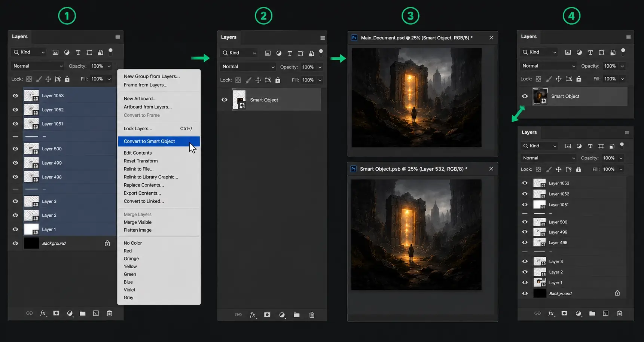Screen dimensions: 644x342
Task: Hide Background layer in panel 1
Action: click(x=15, y=243)
